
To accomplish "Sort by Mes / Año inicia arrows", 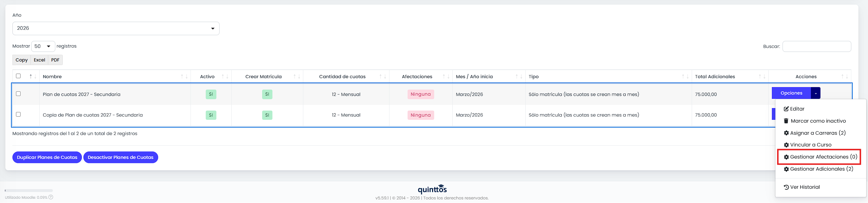I will [x=519, y=76].
